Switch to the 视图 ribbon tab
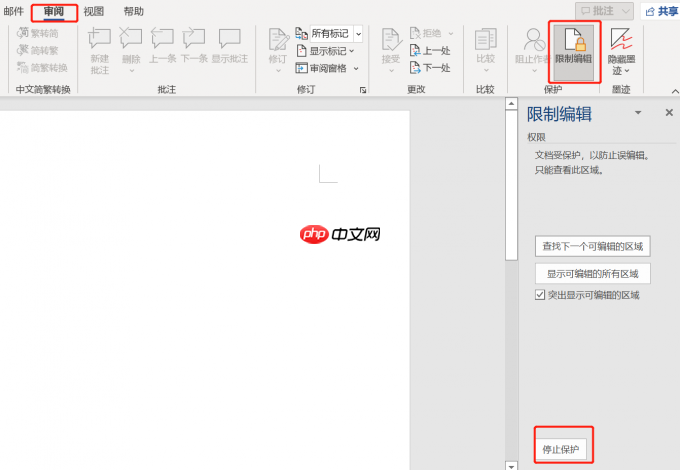The image size is (680, 470). tap(94, 11)
